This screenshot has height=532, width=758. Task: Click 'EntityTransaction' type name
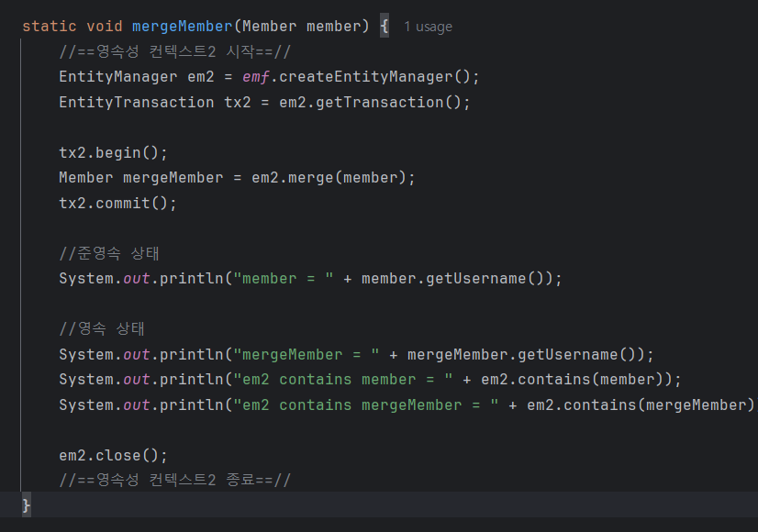(137, 102)
